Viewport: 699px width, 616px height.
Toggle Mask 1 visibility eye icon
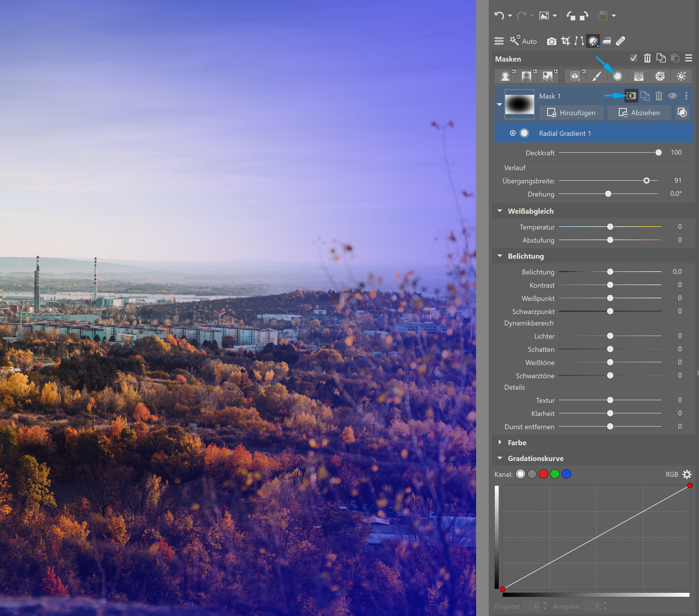[x=672, y=96]
